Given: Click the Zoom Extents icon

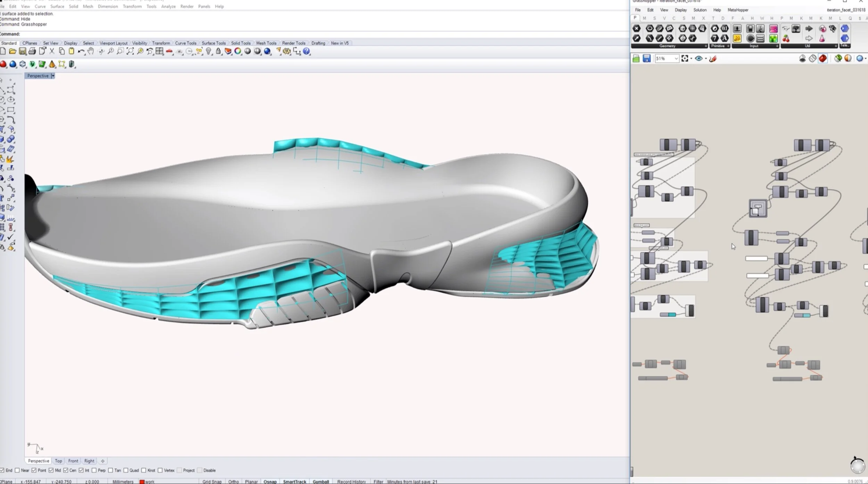Looking at the screenshot, I should pos(130,51).
